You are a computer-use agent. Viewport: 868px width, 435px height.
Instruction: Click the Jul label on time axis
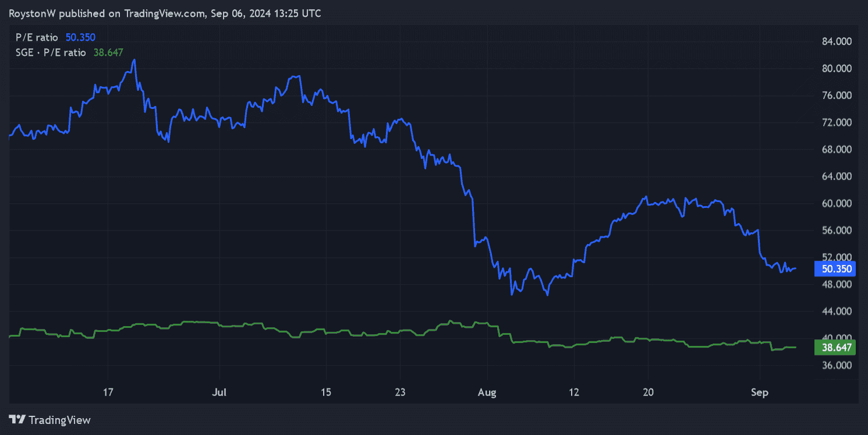click(219, 392)
